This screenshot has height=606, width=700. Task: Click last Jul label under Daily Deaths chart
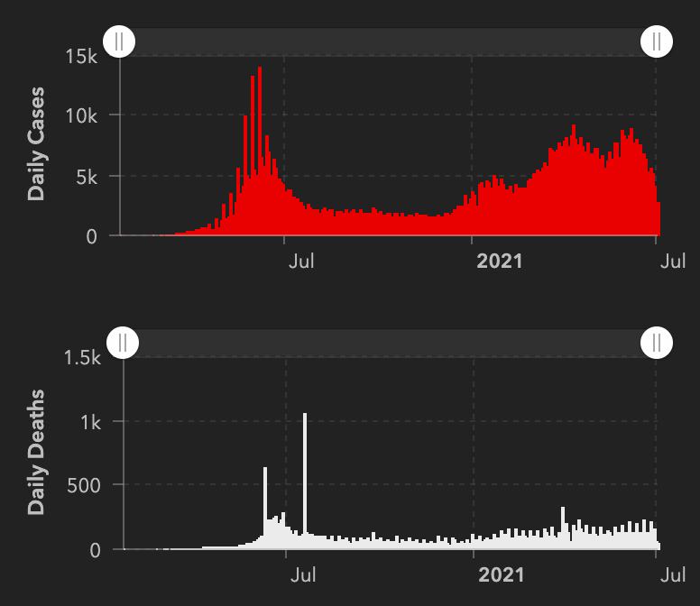pos(671,575)
